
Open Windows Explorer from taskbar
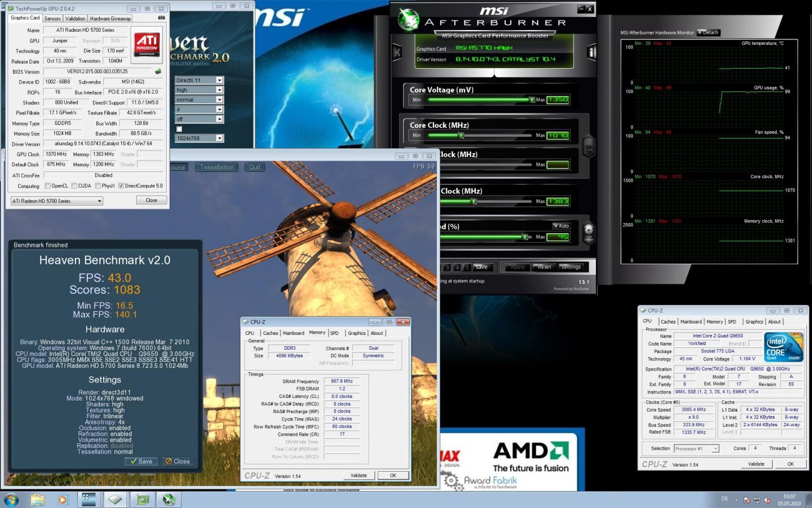[37, 499]
